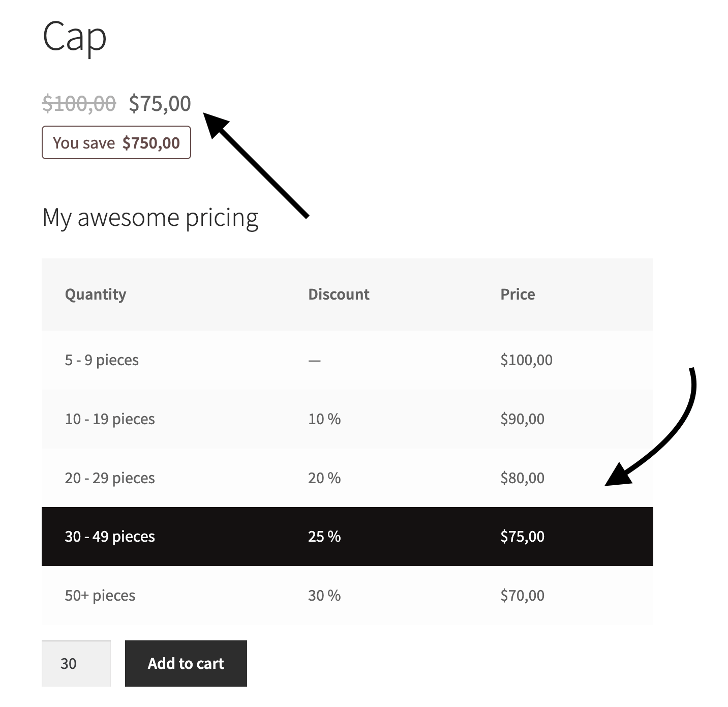Image resolution: width=728 pixels, height=707 pixels.
Task: Click the Add to cart button
Action: (185, 663)
